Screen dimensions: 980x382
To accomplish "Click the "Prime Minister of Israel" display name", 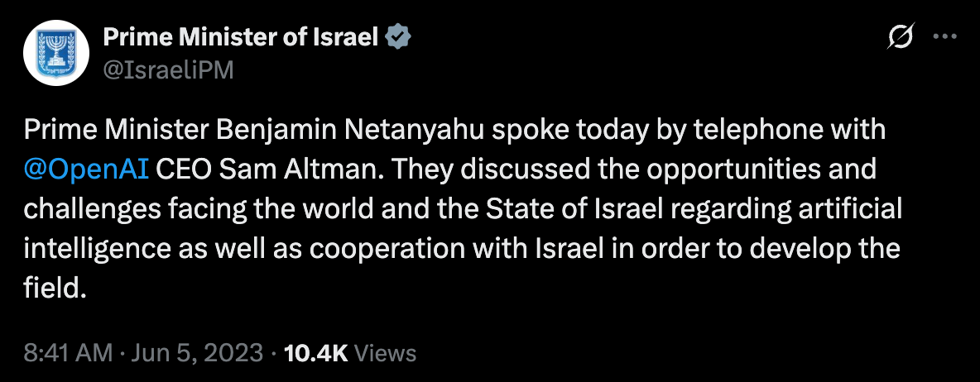I will pos(239,37).
